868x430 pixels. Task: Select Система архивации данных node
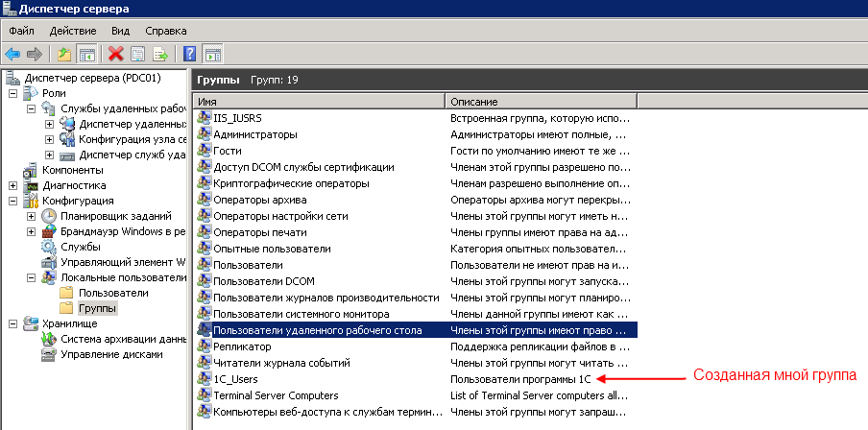pyautogui.click(x=123, y=339)
